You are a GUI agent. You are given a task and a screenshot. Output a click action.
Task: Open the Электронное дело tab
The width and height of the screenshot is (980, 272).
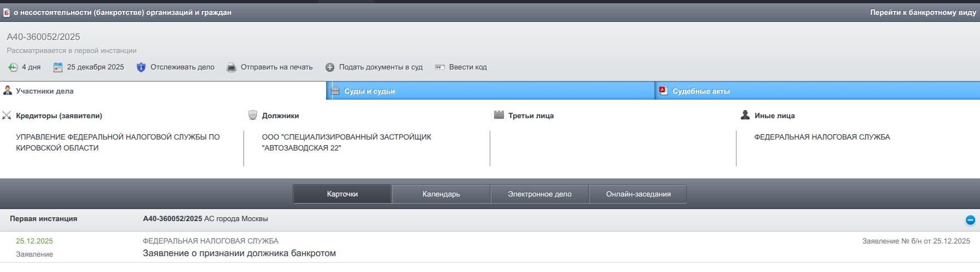click(x=540, y=194)
